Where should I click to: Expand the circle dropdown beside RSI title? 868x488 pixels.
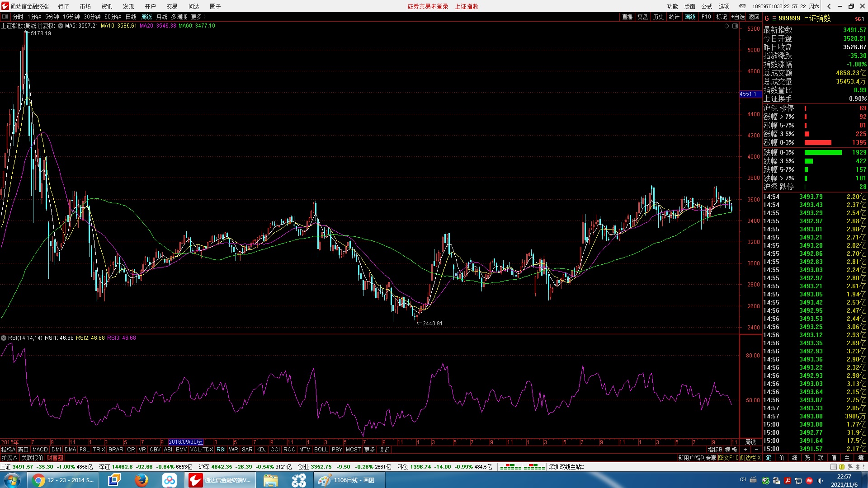4,338
